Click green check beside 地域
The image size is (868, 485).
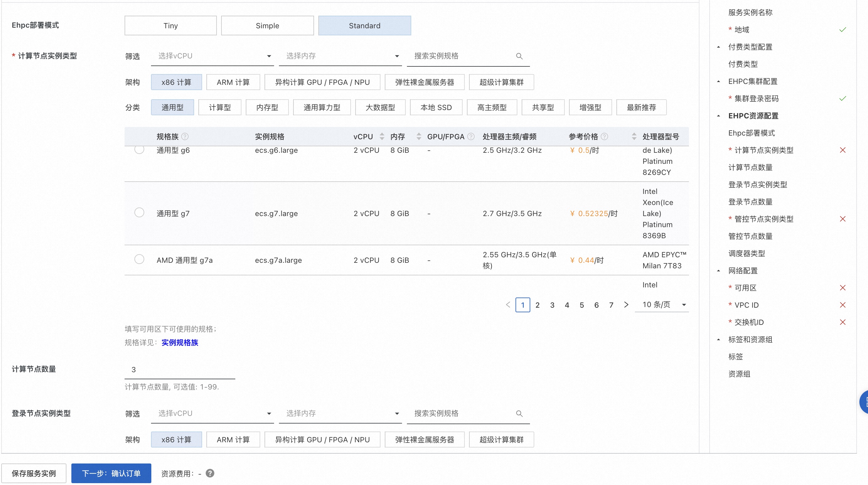[843, 30]
